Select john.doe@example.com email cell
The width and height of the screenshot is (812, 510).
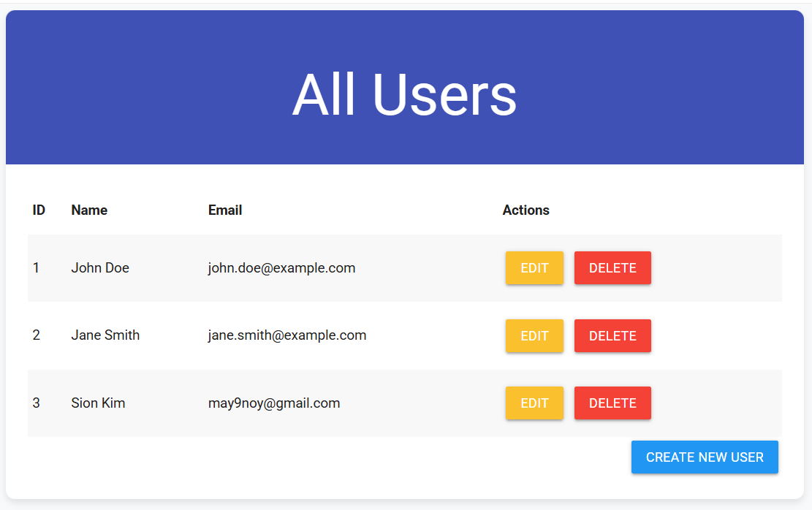tap(281, 267)
